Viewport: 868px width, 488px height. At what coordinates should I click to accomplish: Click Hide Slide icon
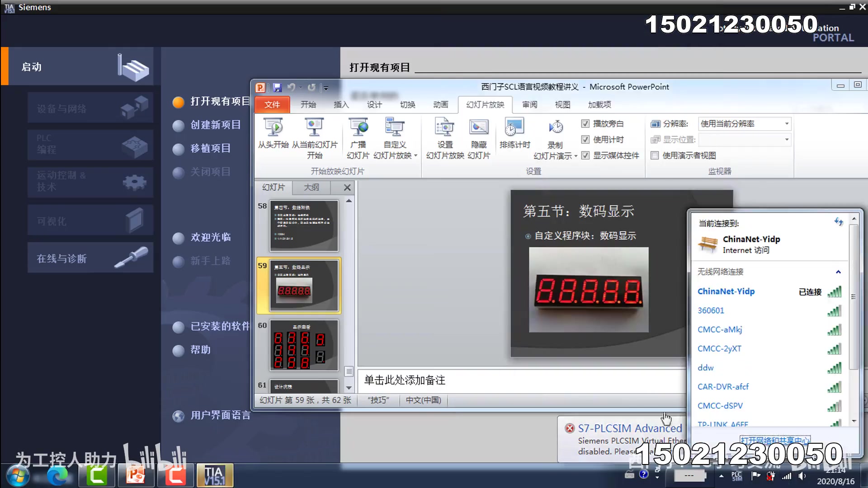479,138
